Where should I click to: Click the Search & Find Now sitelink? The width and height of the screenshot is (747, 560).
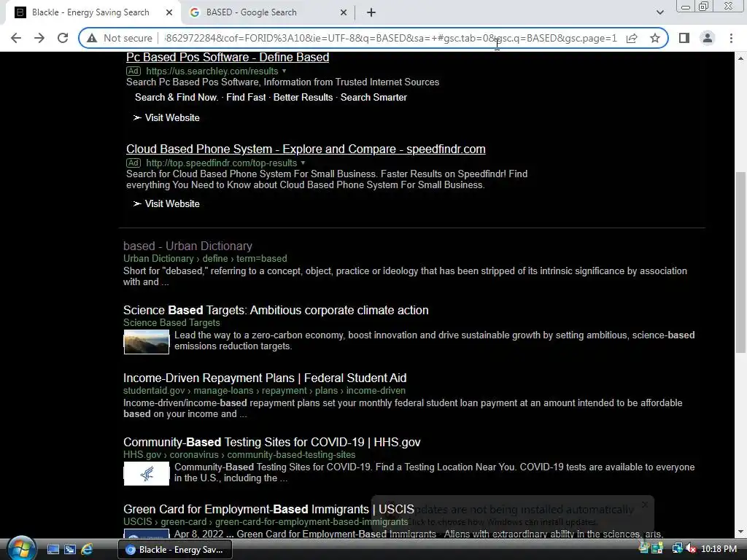pyautogui.click(x=177, y=97)
